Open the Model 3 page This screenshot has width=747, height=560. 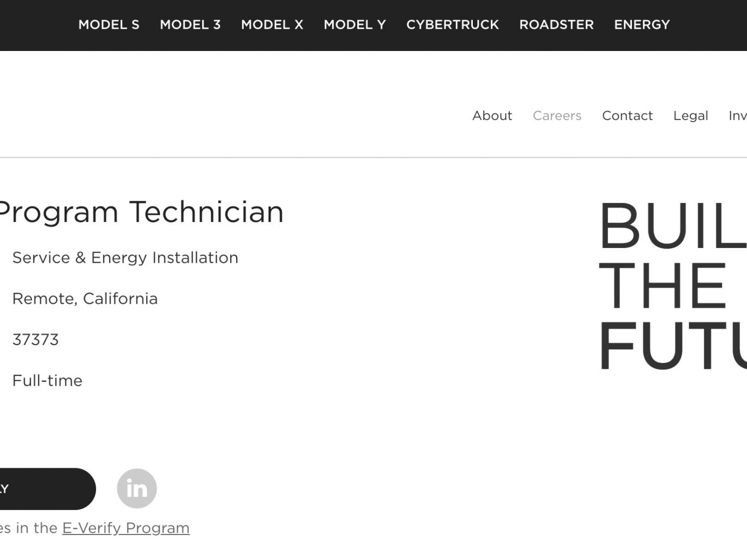click(190, 25)
